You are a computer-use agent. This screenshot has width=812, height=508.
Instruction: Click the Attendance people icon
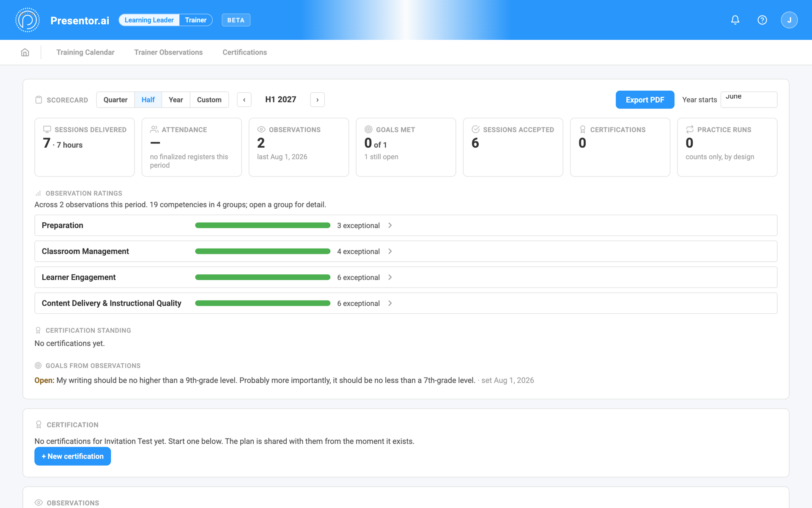pyautogui.click(x=154, y=130)
